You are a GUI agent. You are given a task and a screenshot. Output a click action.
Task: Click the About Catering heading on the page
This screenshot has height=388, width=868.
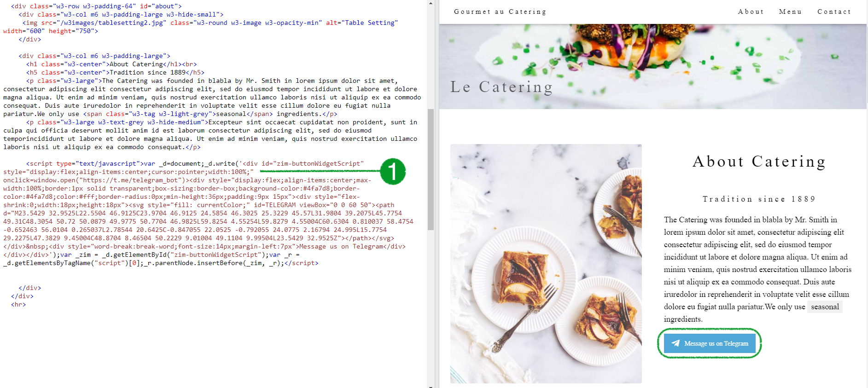[x=759, y=162]
